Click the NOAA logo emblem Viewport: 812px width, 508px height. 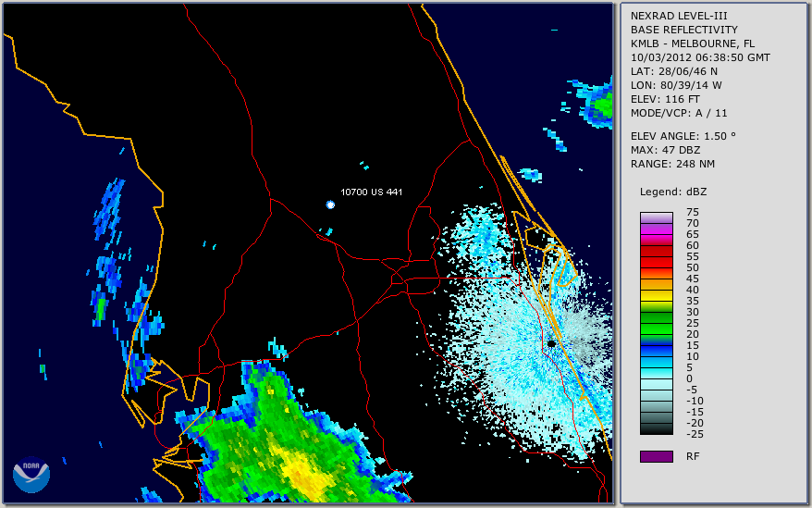coord(31,475)
